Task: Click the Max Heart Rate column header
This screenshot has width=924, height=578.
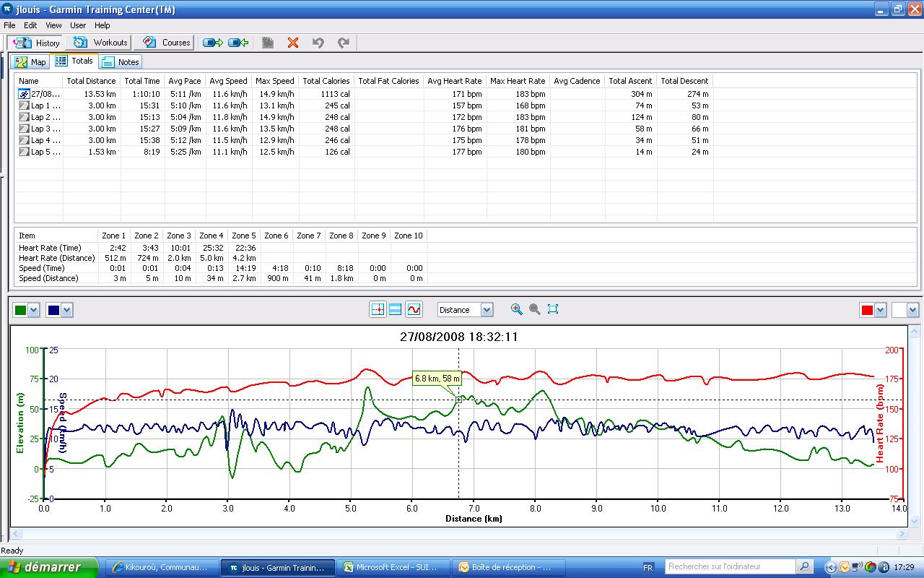Action: pos(518,81)
